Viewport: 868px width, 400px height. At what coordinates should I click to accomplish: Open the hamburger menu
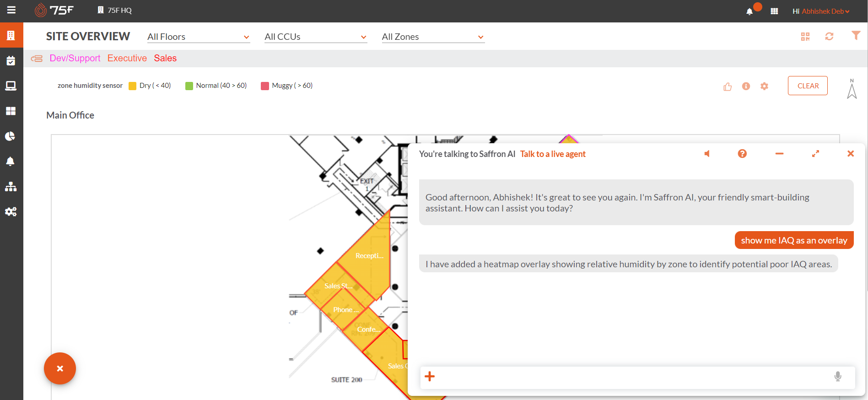pos(11,10)
